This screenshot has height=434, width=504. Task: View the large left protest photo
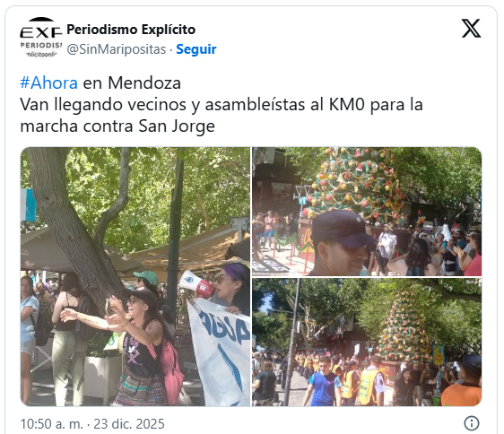tap(135, 277)
